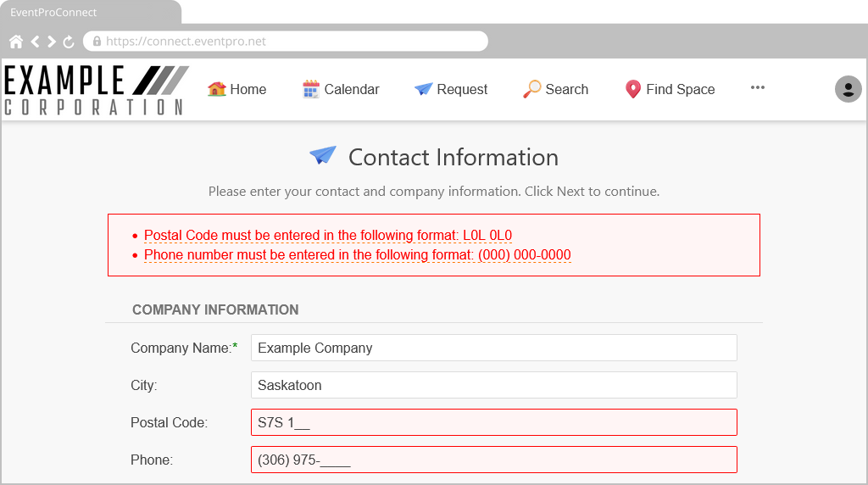Click into the Postal Code field
Image resolution: width=868 pixels, height=485 pixels.
[x=494, y=422]
